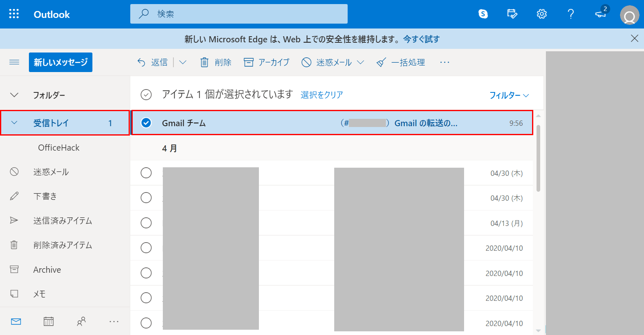The image size is (644, 335).
Task: Click アーカイブ in the toolbar
Action: coord(267,62)
